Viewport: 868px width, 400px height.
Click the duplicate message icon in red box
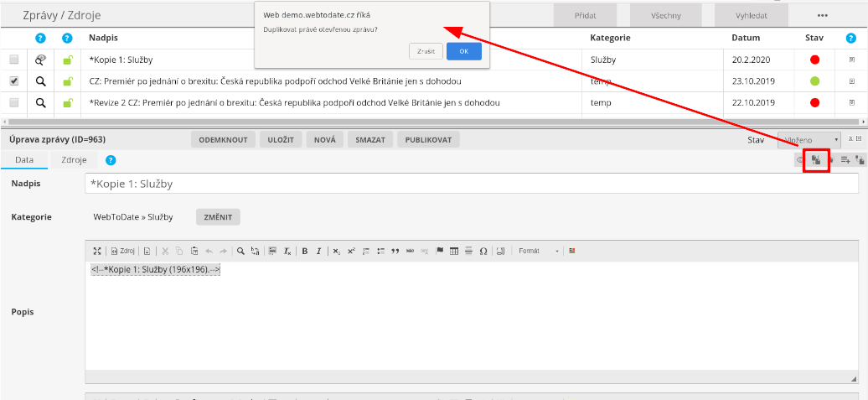pos(816,159)
